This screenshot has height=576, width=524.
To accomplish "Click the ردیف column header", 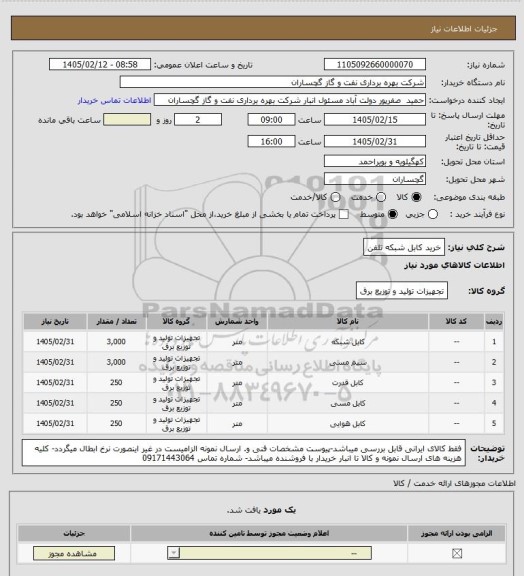I will 494,321.
